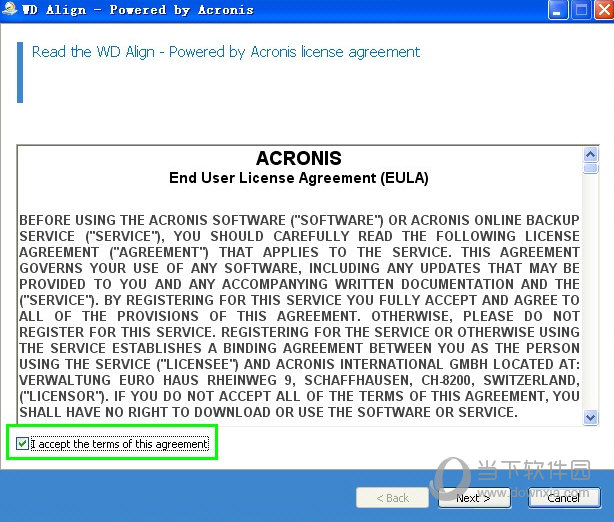Click the Next button

(x=474, y=498)
